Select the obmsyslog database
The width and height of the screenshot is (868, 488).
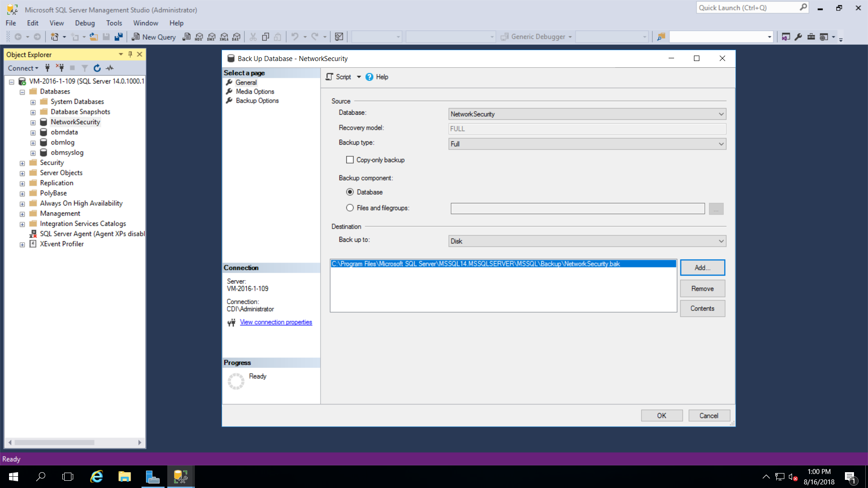click(x=67, y=153)
